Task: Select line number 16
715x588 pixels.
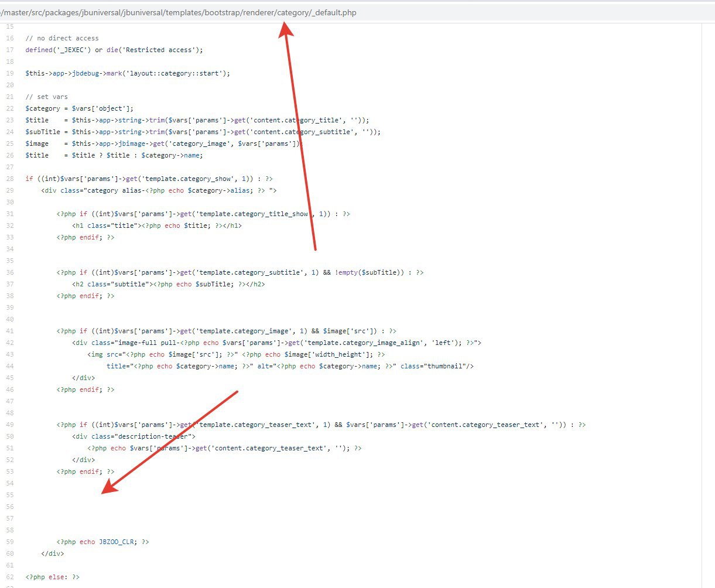Action: 10,38
